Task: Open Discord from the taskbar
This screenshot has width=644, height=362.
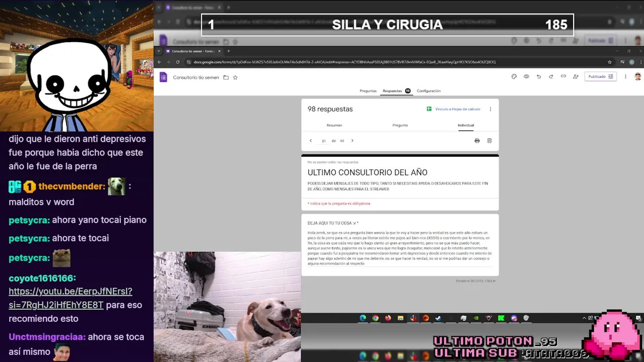Action: 514,318
